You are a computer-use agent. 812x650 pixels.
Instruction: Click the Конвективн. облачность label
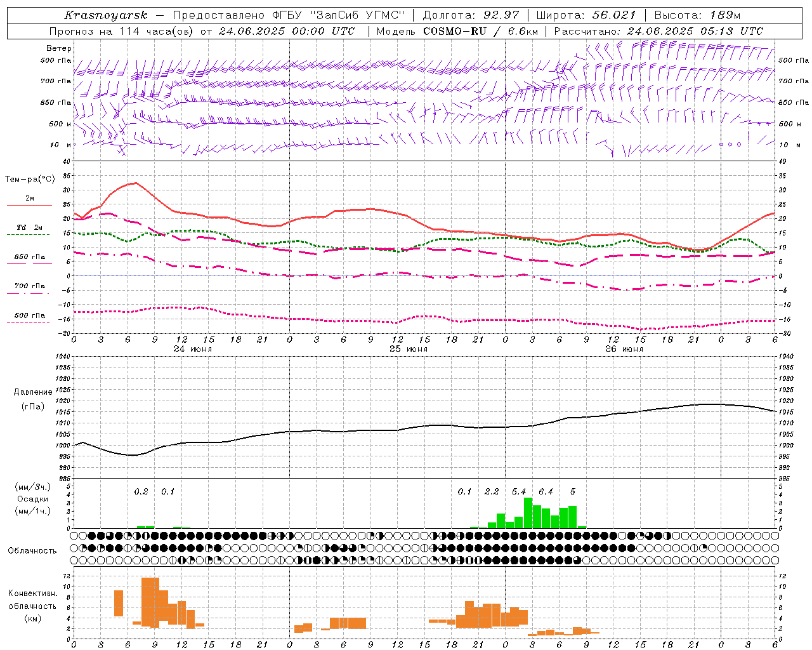[32, 600]
